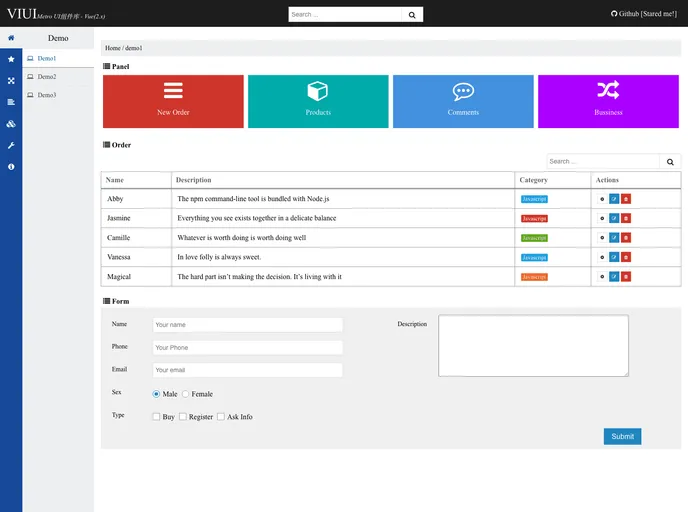Click the cubes icon in the sidebar
Image resolution: width=688 pixels, height=512 pixels.
[x=11, y=124]
